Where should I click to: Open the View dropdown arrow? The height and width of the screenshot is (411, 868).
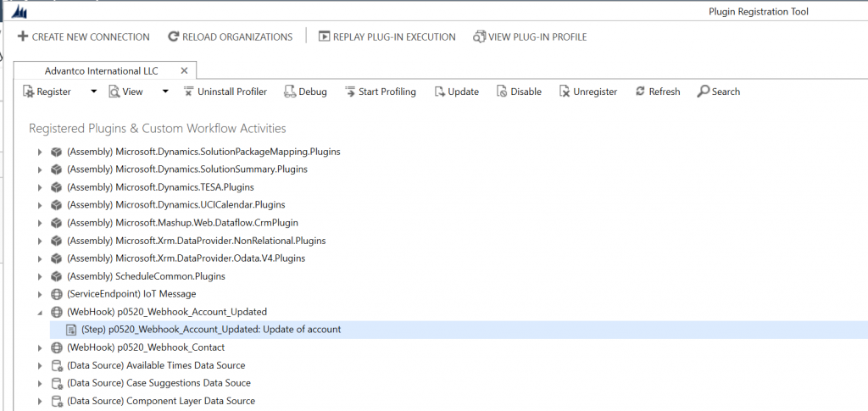coord(165,92)
